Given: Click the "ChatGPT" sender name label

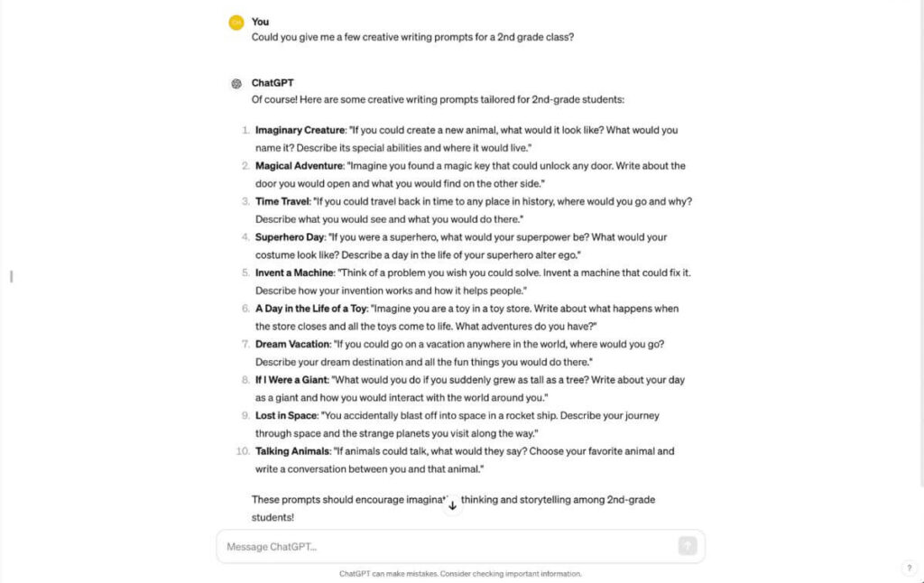Looking at the screenshot, I should coord(273,83).
